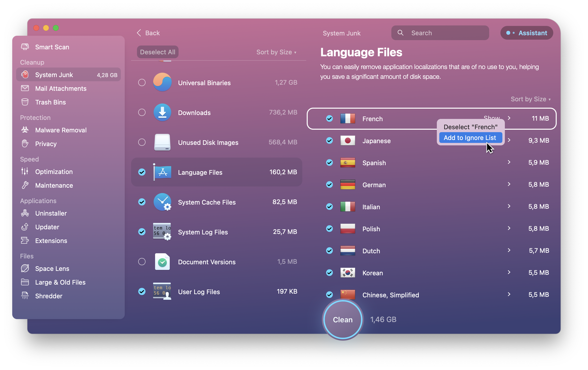Open the Extensions manager
This screenshot has width=588, height=370.
(x=51, y=240)
